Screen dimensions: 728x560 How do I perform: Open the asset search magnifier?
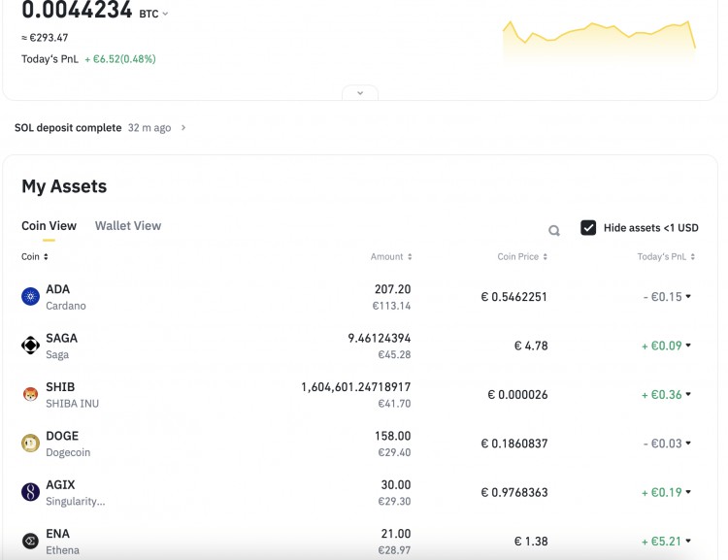554,230
